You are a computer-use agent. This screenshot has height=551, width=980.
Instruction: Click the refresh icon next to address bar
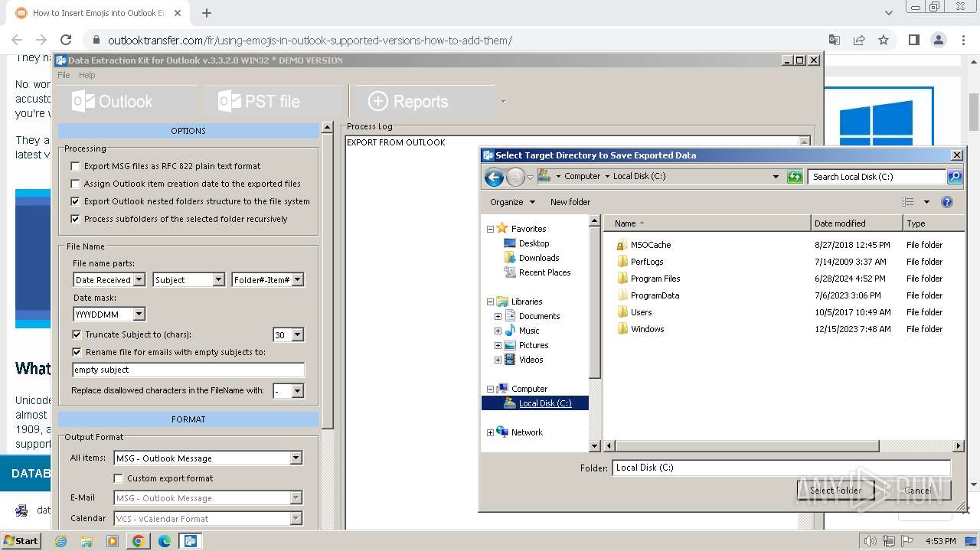tap(795, 177)
